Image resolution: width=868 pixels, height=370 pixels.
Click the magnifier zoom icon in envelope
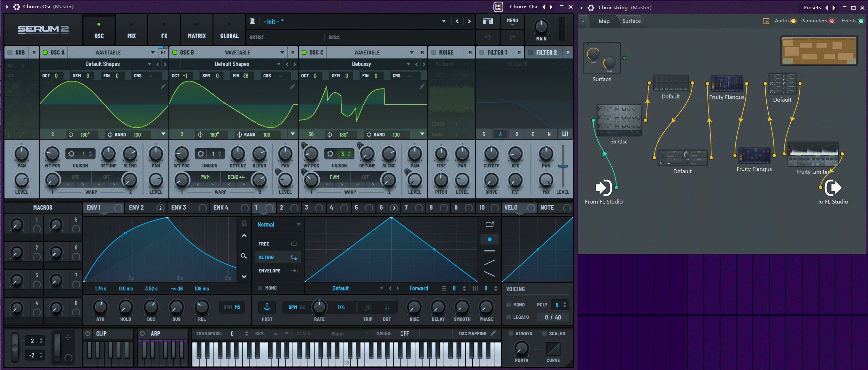click(x=244, y=256)
